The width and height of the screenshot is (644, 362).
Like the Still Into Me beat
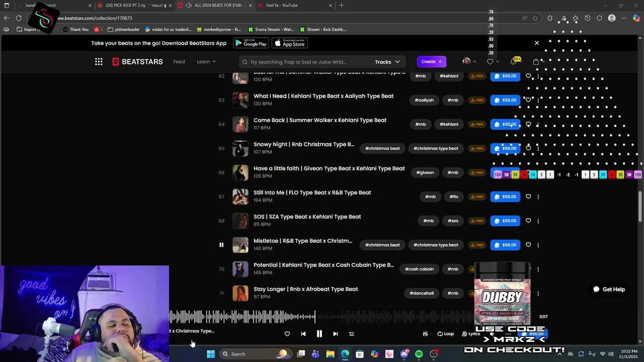528,197
